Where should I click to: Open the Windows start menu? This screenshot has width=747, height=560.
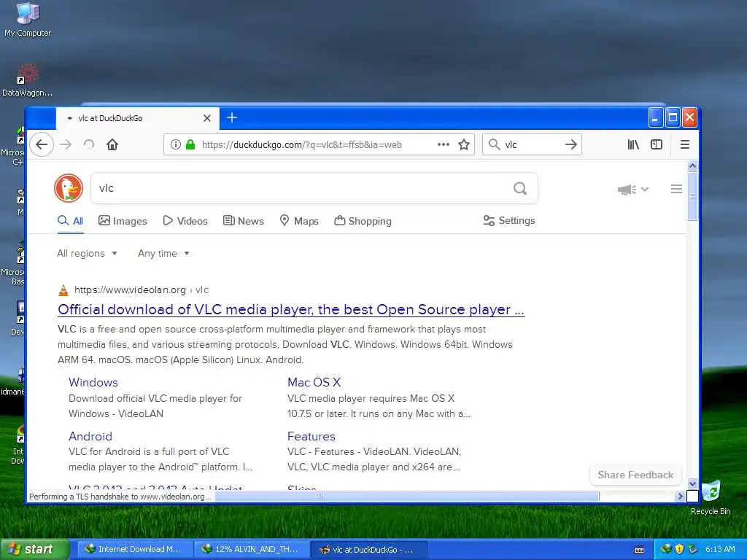(34, 550)
